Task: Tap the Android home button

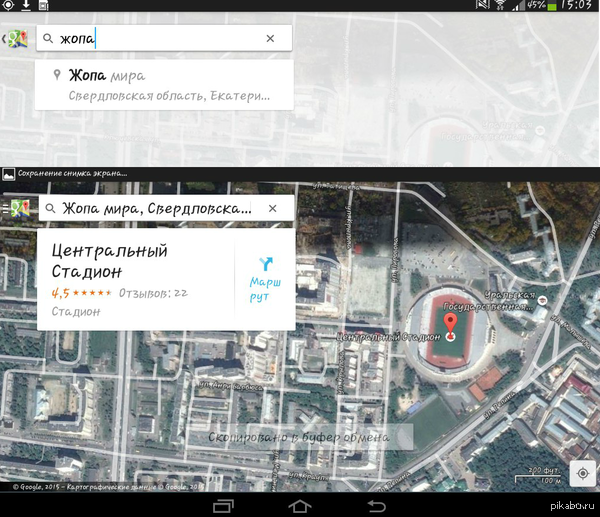Action: [x=299, y=506]
